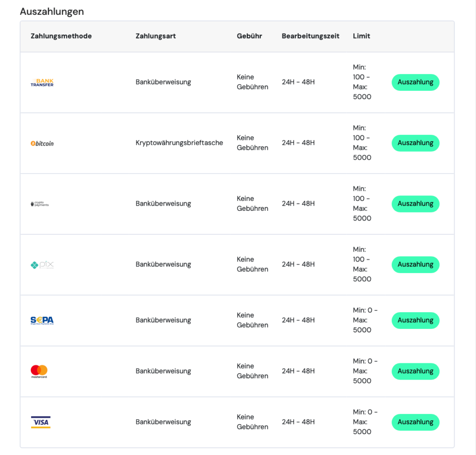Click the Bank Transfer logo icon
476x455 pixels.
click(x=42, y=83)
